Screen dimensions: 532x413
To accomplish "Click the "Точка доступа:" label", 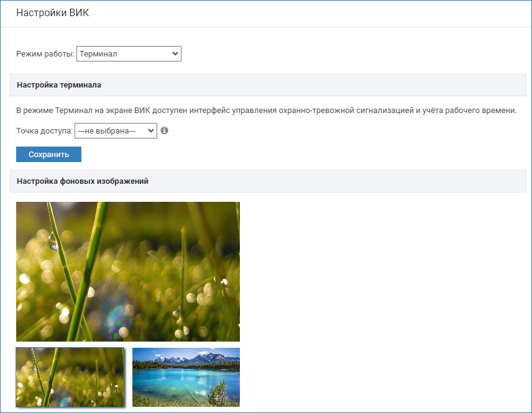I will click(x=44, y=131).
